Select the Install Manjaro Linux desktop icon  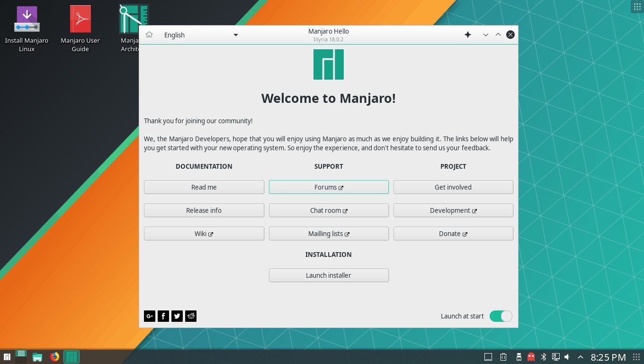[x=27, y=28]
